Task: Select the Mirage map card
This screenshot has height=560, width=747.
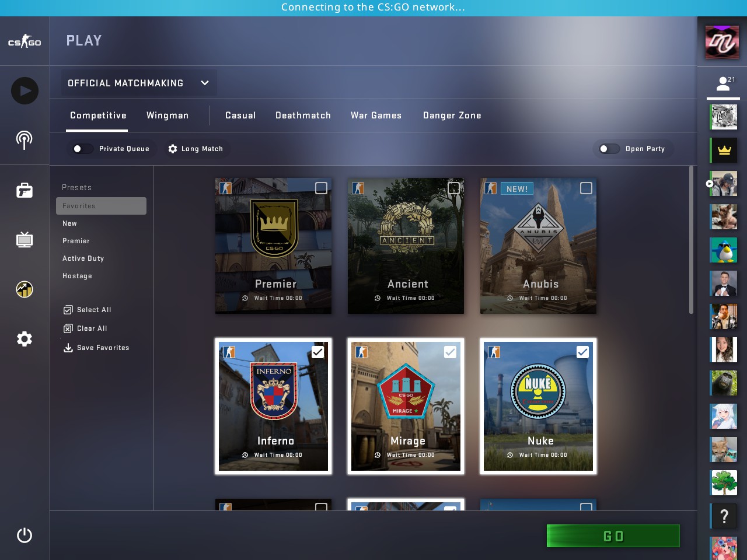Action: 406,406
